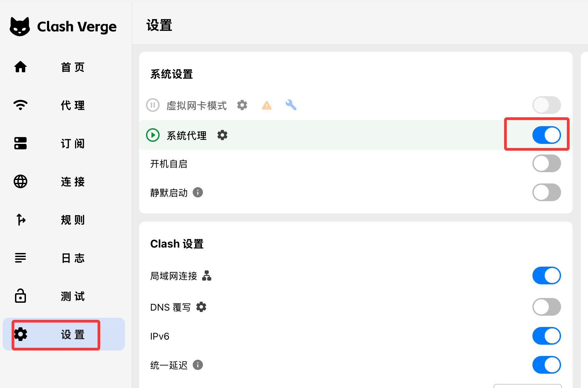Open virtual NIC mode gear settings
The height and width of the screenshot is (388, 588).
tap(242, 105)
